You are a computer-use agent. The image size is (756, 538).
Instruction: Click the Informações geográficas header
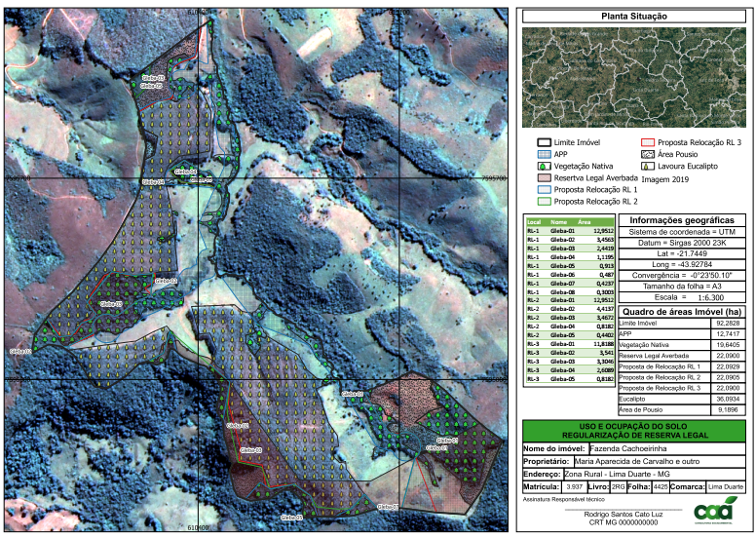[682, 221]
